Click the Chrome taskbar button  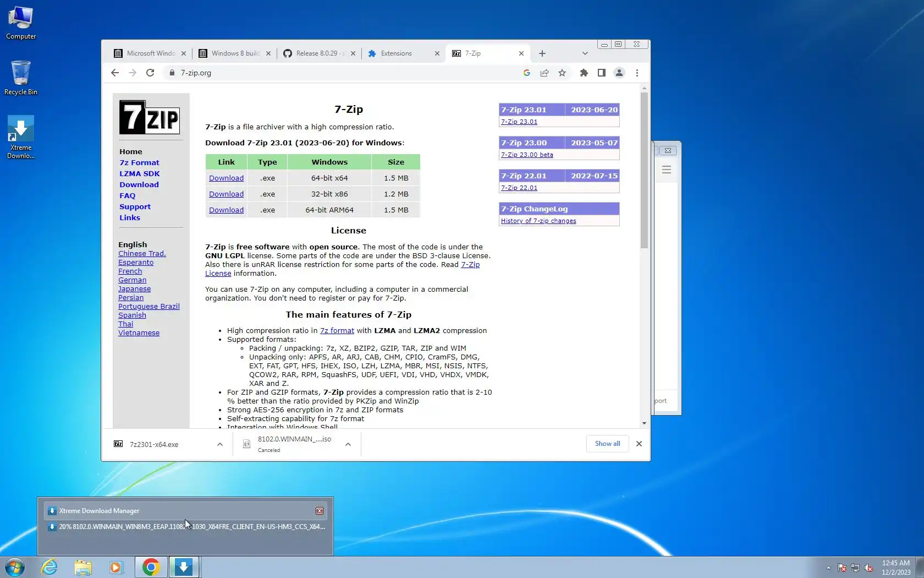click(151, 567)
